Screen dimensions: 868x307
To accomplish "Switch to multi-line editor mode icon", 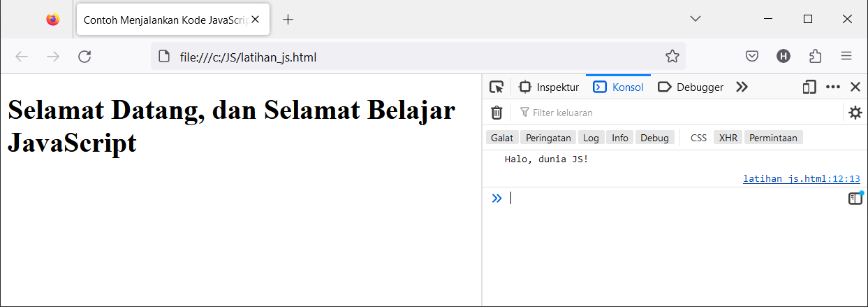I will tap(855, 199).
